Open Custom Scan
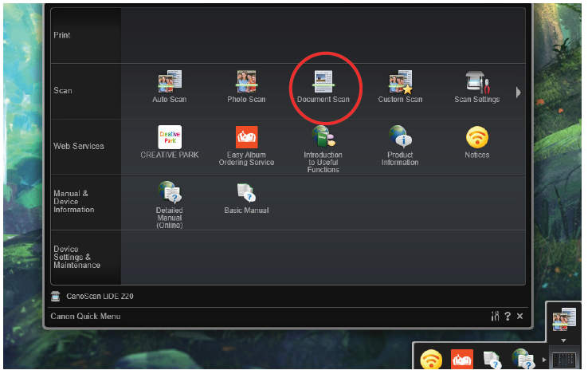Image resolution: width=588 pixels, height=374 pixels. (402, 87)
